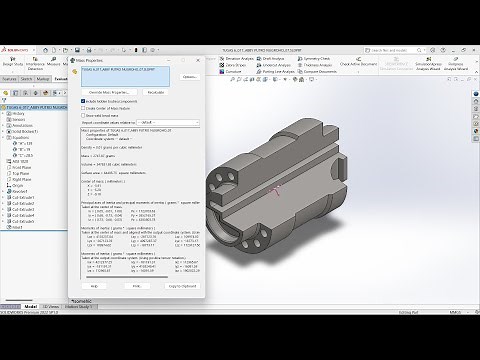Screen dimensions: 480x360
Task: Select the PropertyManager tab icon
Action: tap(15, 93)
